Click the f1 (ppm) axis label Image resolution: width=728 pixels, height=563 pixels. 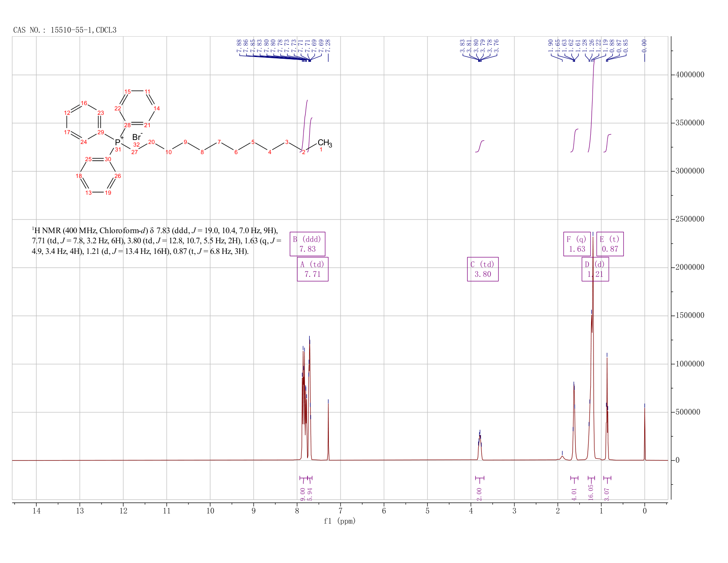(340, 521)
